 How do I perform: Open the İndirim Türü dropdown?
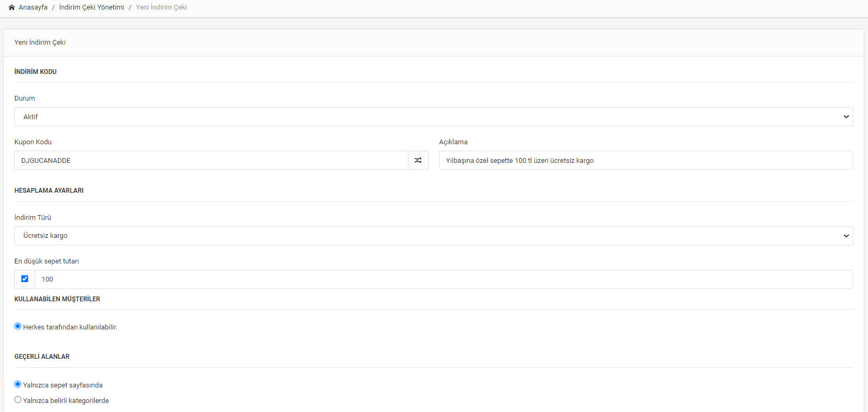pyautogui.click(x=433, y=236)
